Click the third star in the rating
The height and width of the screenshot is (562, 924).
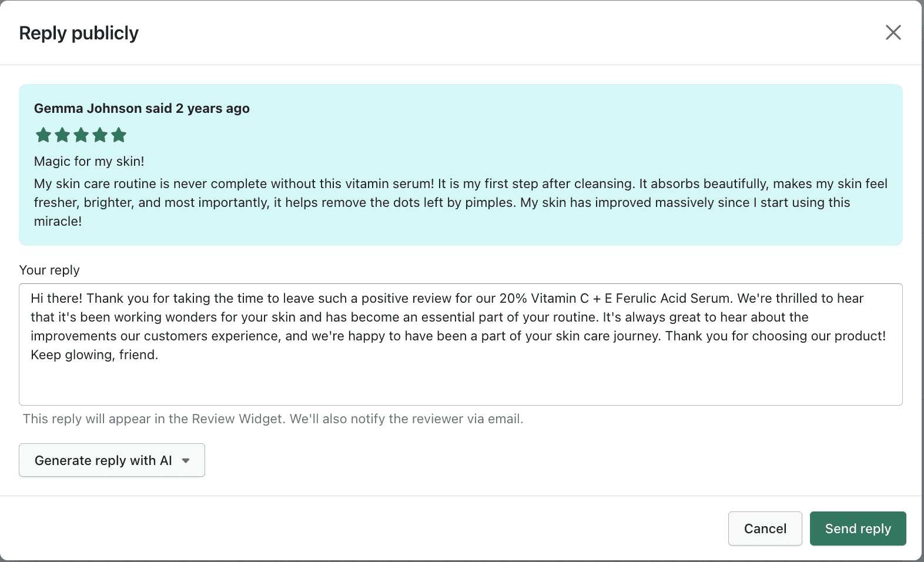[81, 135]
